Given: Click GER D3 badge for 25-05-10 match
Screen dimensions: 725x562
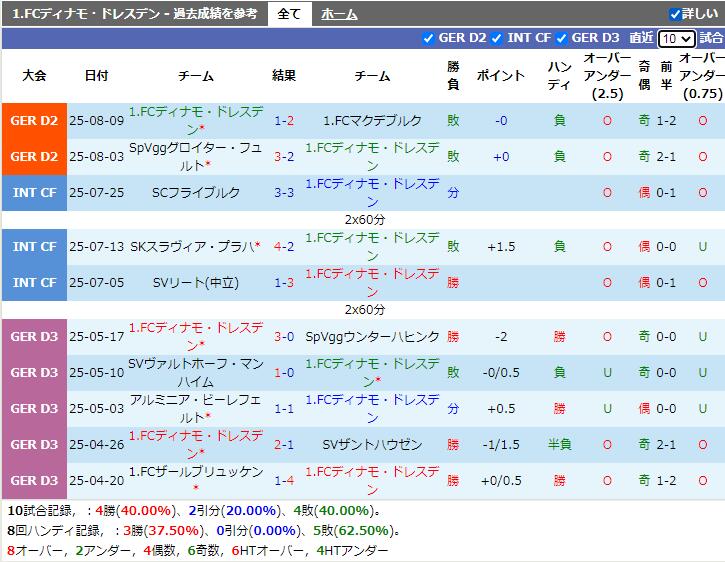Looking at the screenshot, I should (34, 373).
